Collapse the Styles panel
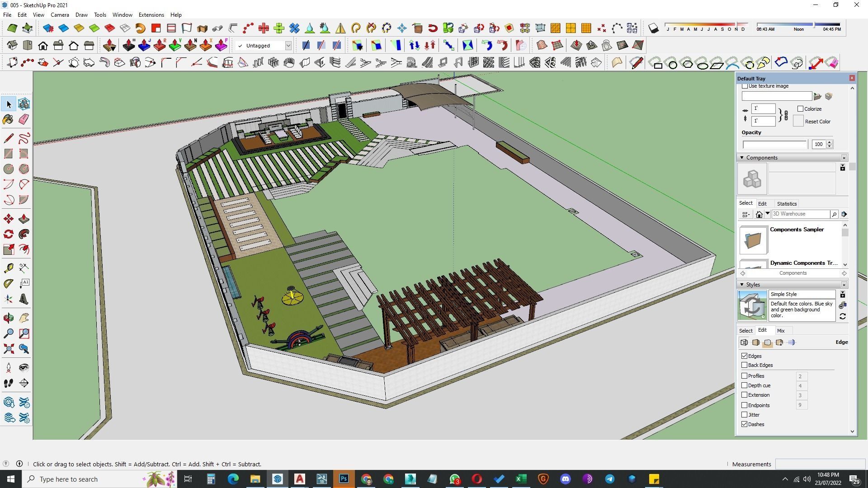 click(x=742, y=285)
